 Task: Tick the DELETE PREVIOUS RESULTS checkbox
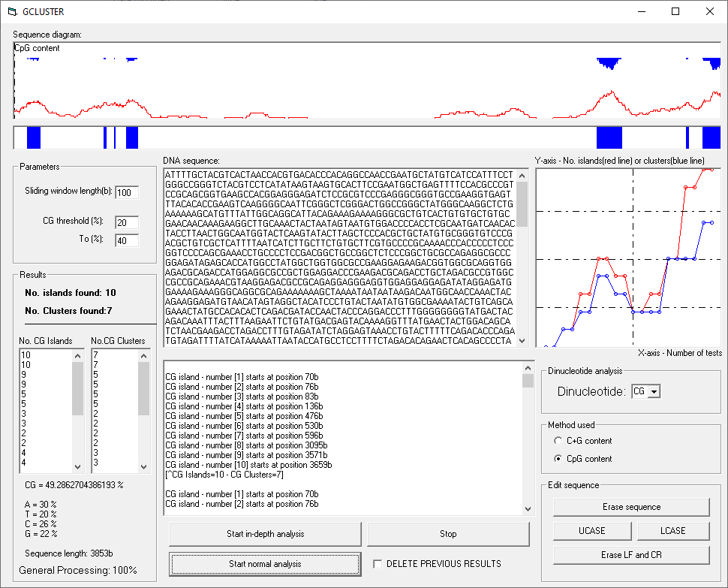click(378, 564)
